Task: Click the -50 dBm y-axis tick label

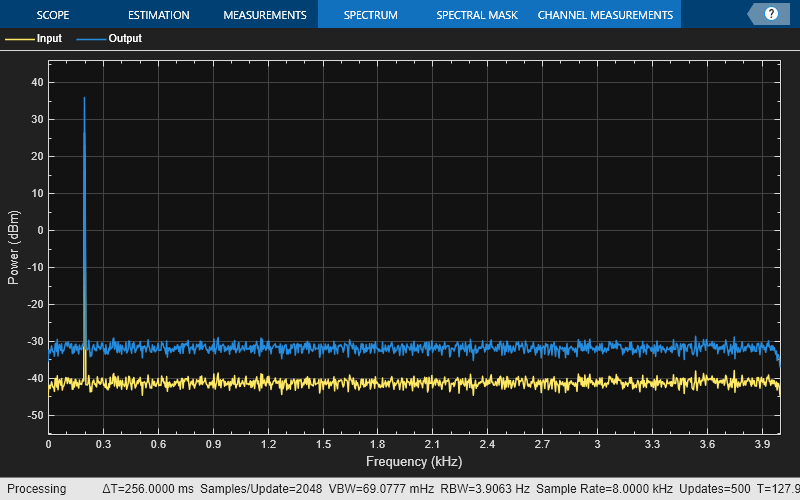Action: pyautogui.click(x=35, y=415)
